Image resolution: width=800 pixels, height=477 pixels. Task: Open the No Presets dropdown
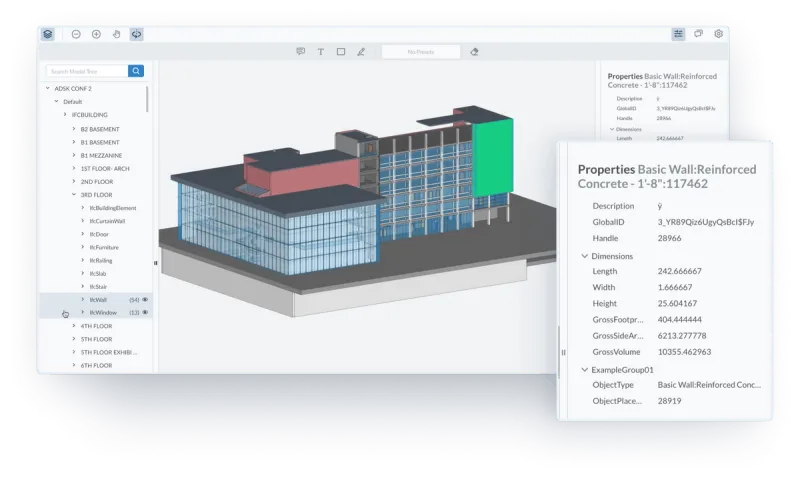[421, 52]
